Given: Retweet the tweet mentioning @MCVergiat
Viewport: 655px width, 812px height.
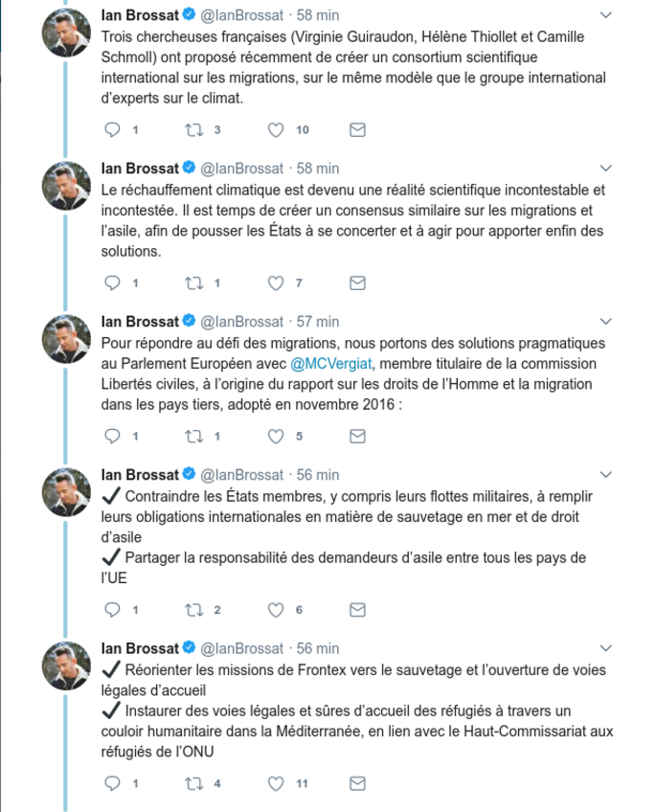Looking at the screenshot, I should [x=194, y=436].
